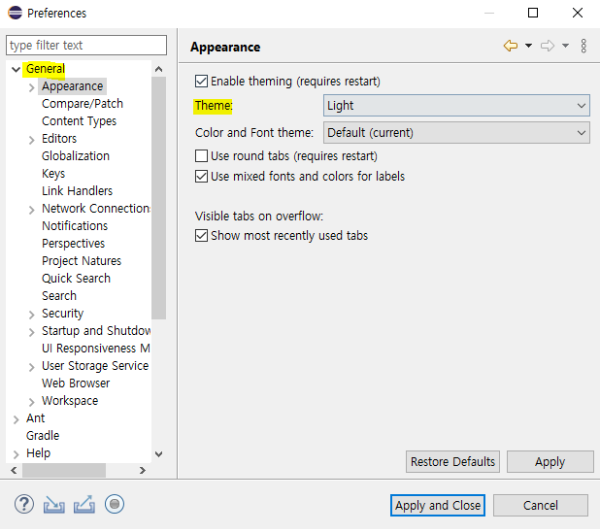The image size is (600, 529).
Task: Expand the Editors tree node
Action: pyautogui.click(x=31, y=140)
